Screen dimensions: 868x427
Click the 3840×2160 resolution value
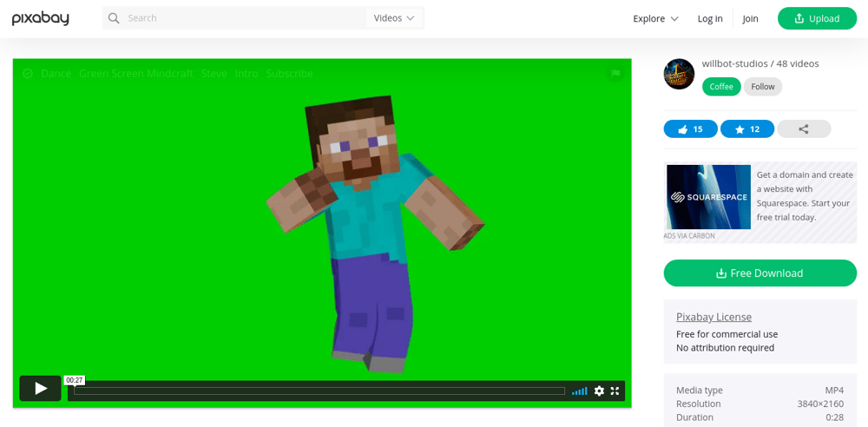click(820, 404)
